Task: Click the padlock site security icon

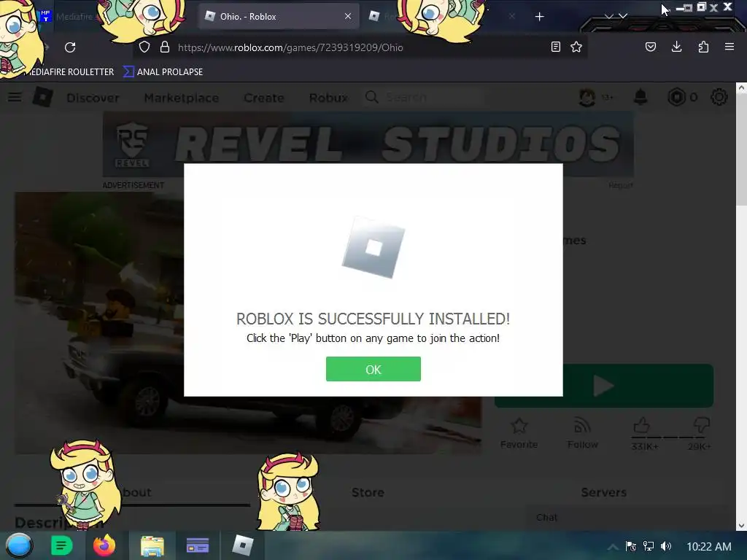Action: (x=165, y=47)
